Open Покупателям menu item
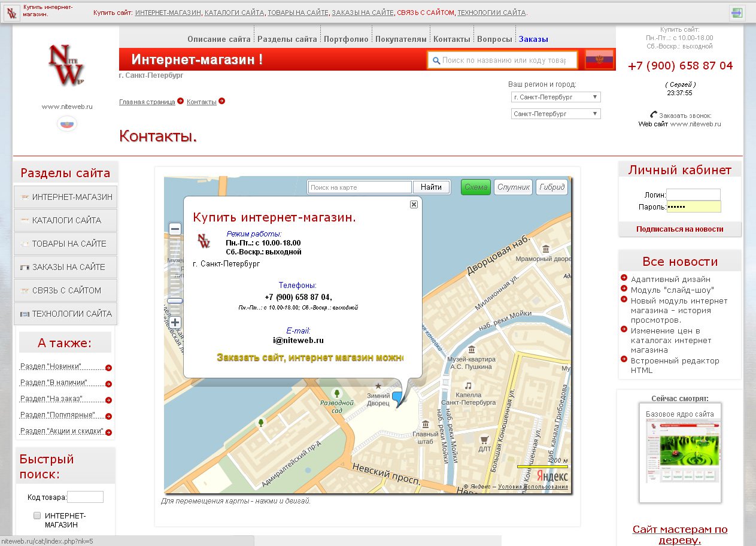This screenshot has width=756, height=546. 401,39
